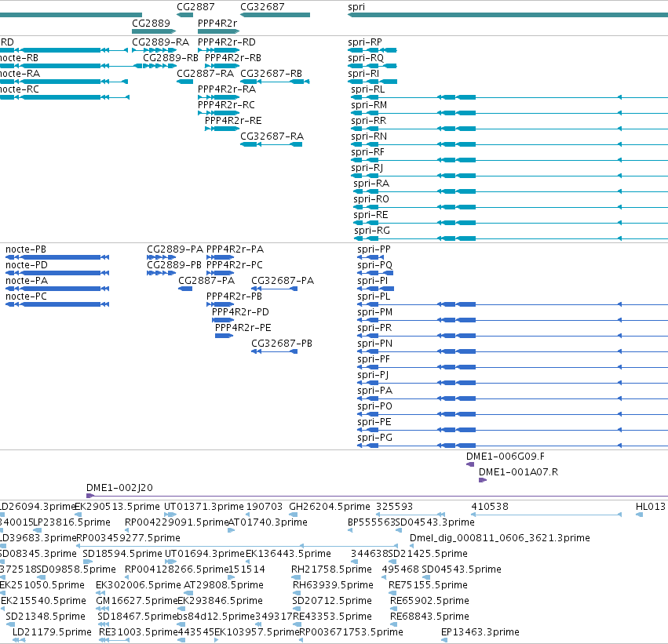Select the spri-RM transcript label
Screen dimensions: 668x644
369,105
